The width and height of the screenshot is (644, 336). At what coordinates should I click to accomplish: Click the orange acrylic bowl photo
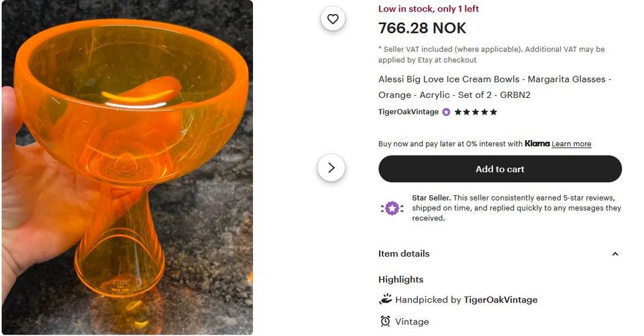(127, 168)
